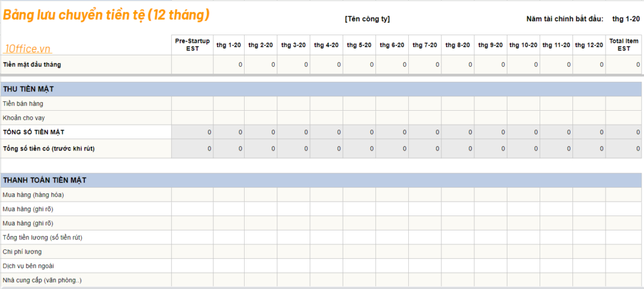Select the Pre-Startup EST column header

192,45
